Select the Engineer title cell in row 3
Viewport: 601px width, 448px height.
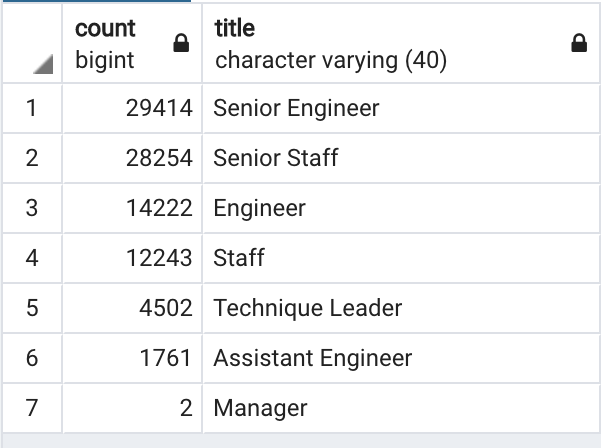point(259,208)
